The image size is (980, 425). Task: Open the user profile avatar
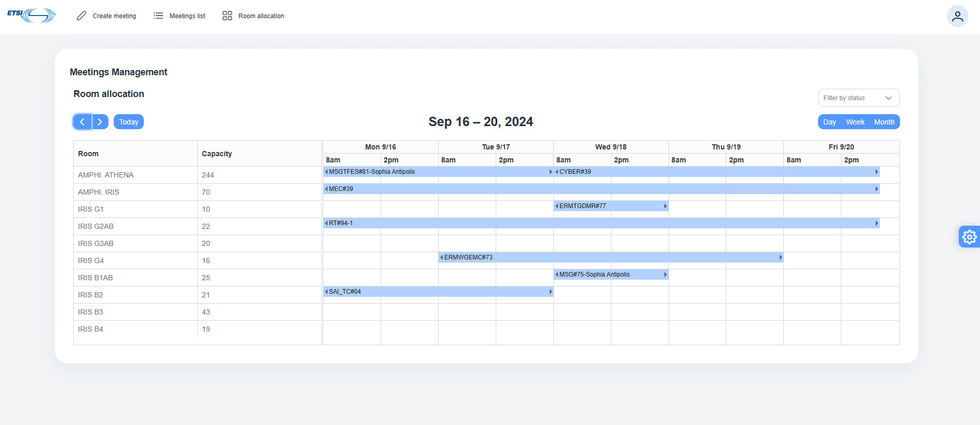click(957, 16)
